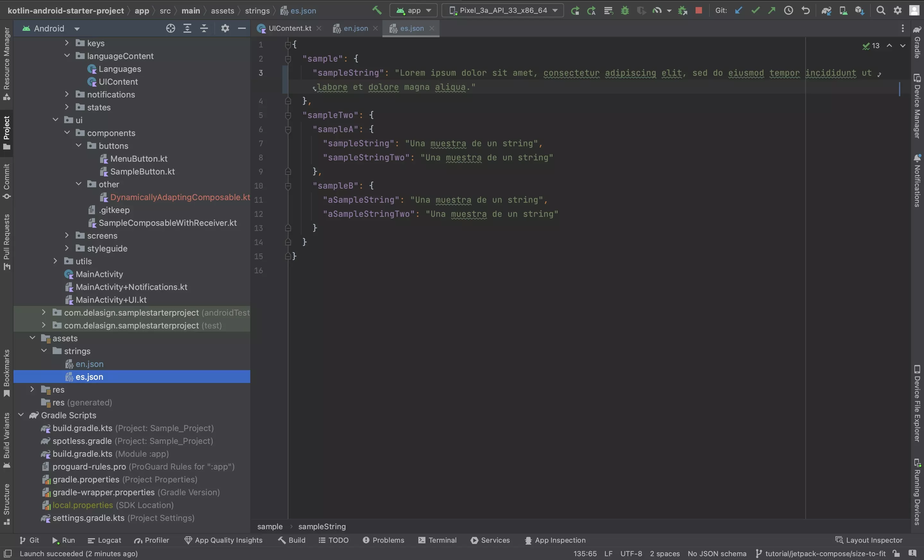
Task: Toggle the Structure tool window
Action: [6, 504]
